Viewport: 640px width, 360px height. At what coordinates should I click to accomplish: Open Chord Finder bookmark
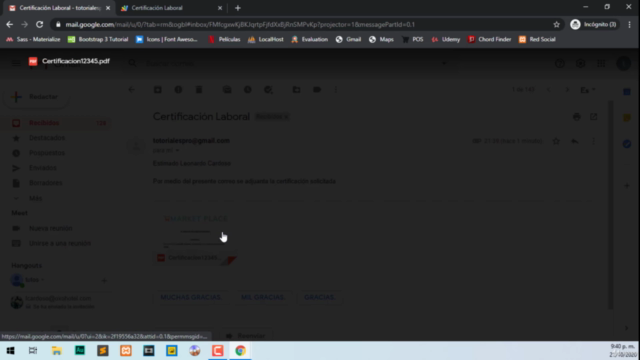[489, 39]
